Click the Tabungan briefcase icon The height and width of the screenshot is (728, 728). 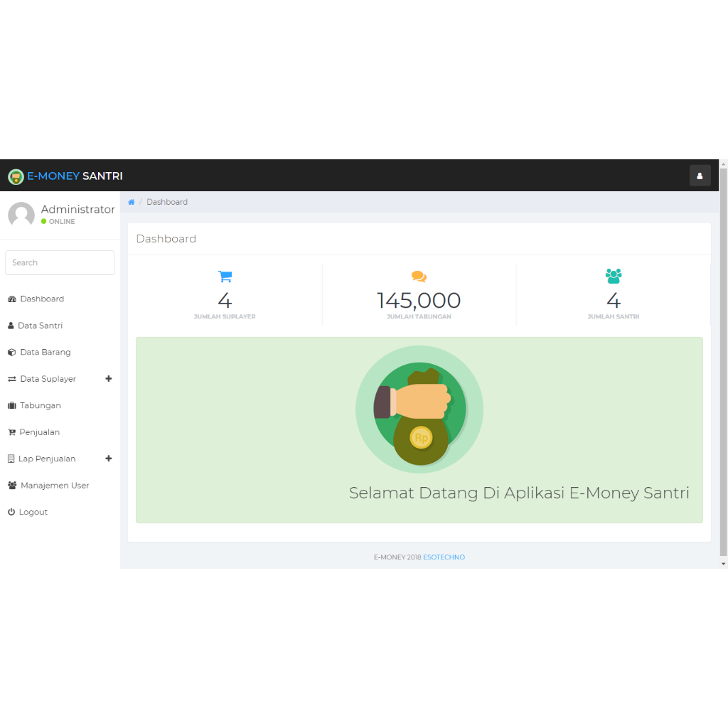(x=12, y=405)
